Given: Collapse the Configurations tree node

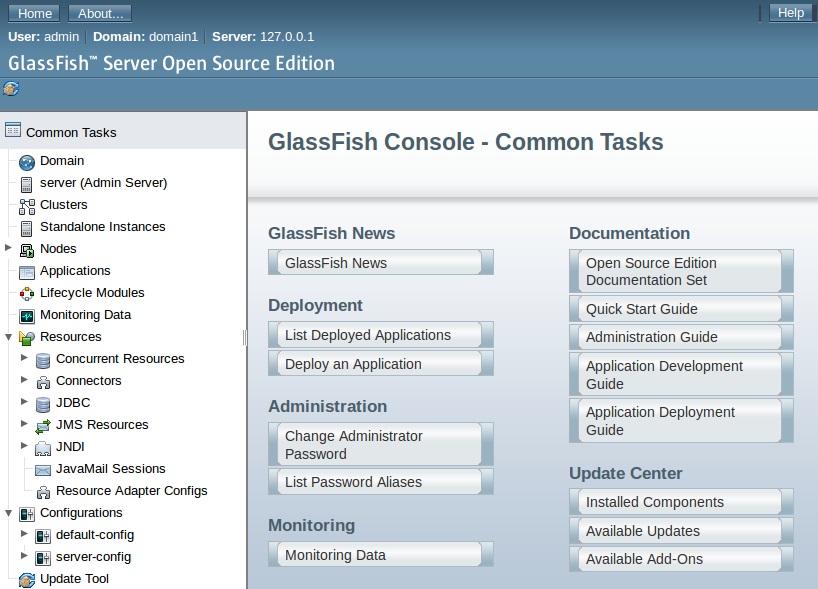Looking at the screenshot, I should point(8,513).
